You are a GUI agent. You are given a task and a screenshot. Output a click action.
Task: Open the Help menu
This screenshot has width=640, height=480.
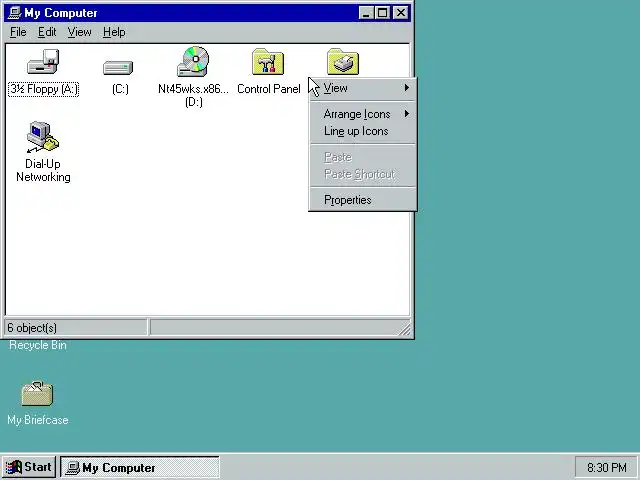pos(114,32)
